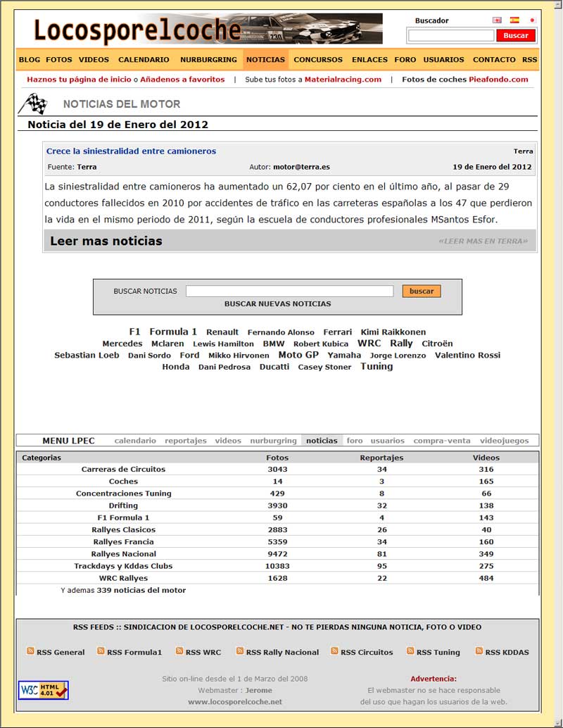Click the RSS Formula1 feed icon
The image size is (563, 728).
click(x=101, y=651)
